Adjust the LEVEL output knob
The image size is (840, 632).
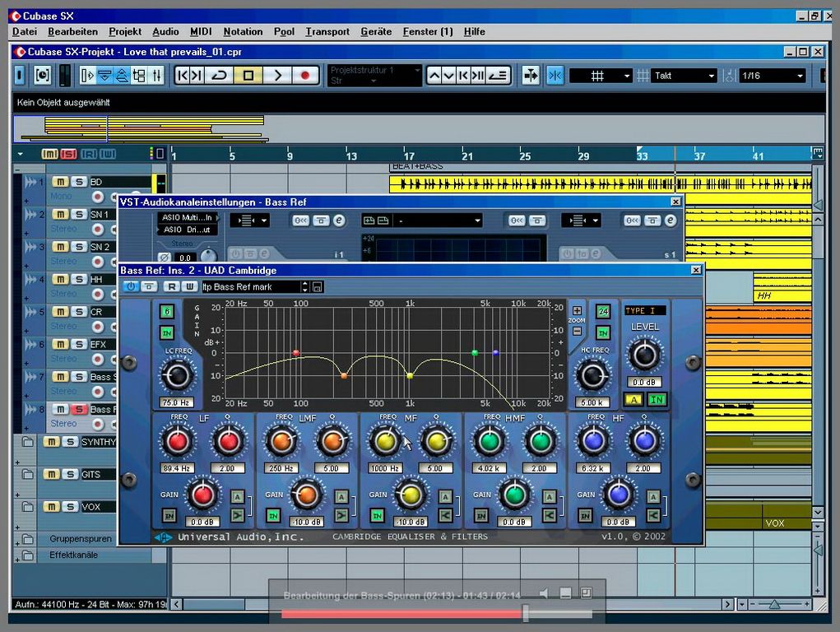pyautogui.click(x=644, y=355)
